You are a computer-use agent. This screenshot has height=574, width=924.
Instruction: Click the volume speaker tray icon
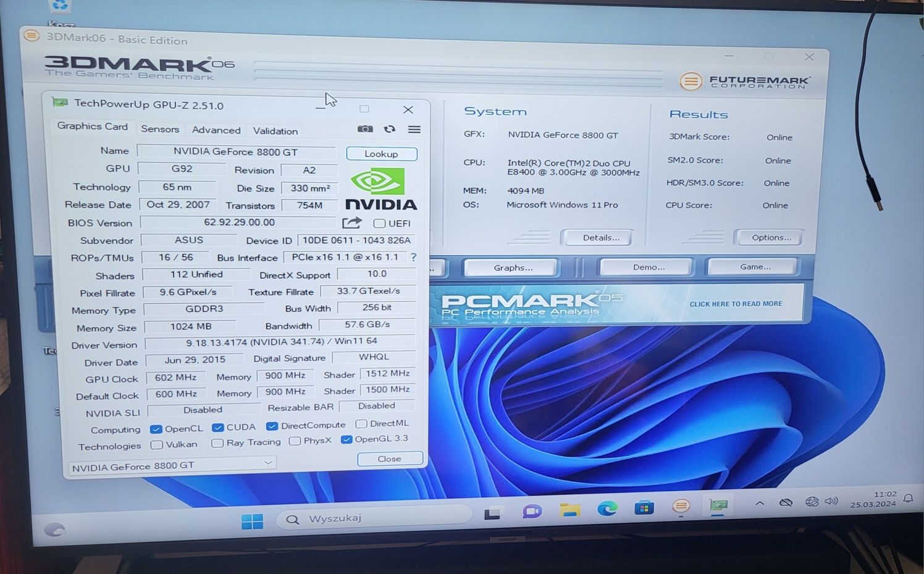(x=831, y=501)
